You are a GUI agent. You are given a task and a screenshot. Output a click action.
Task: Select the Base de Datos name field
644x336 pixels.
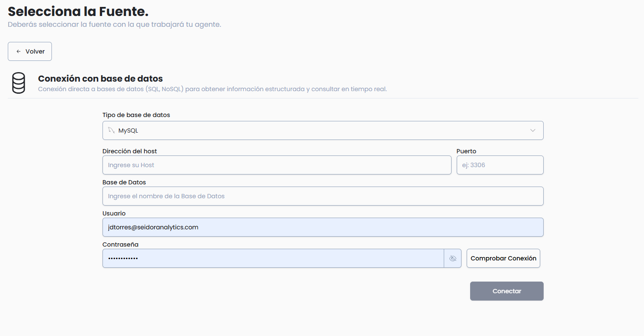click(x=322, y=196)
